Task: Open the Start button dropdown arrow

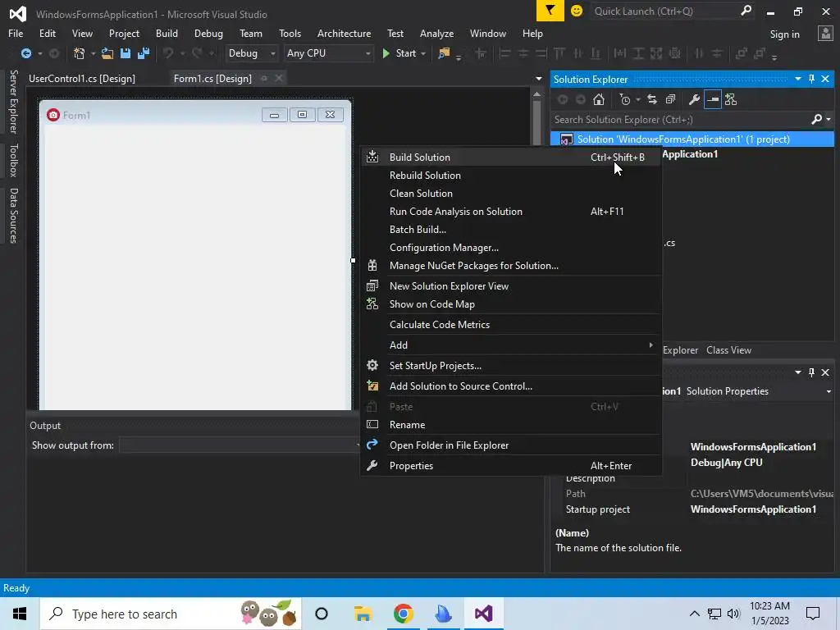Action: tap(423, 53)
